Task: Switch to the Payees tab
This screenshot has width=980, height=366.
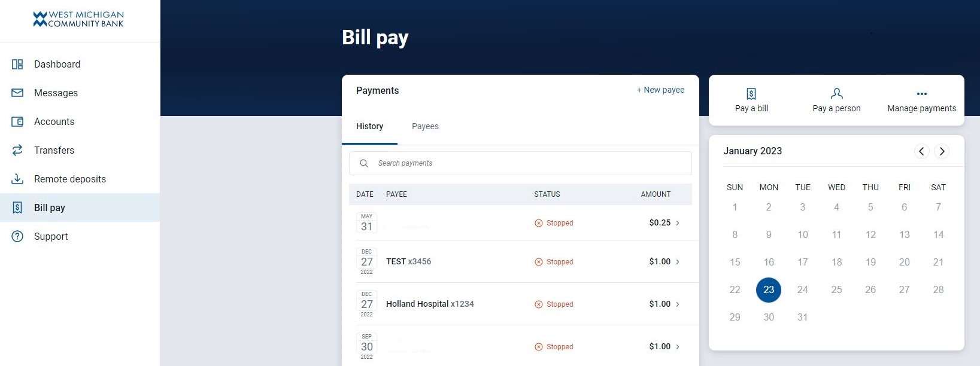Action: 425,126
